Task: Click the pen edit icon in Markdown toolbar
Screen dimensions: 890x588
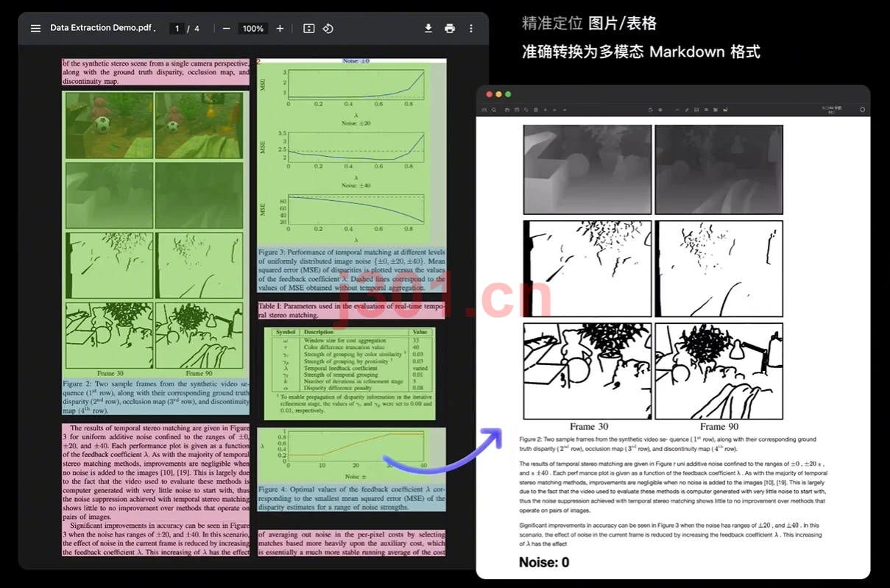Action: [687, 110]
